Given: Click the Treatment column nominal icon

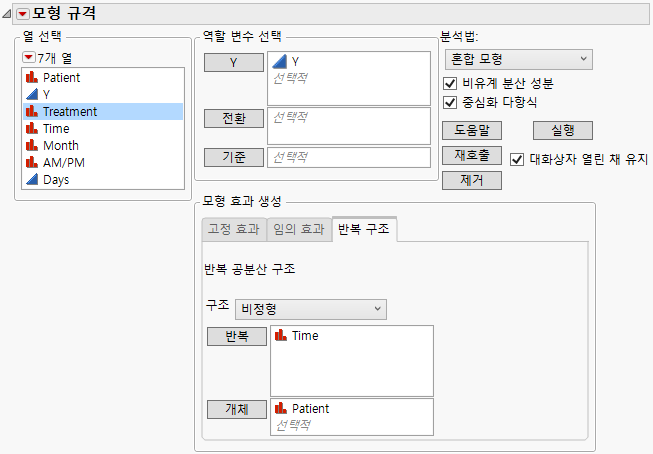Looking at the screenshot, I should point(31,111).
